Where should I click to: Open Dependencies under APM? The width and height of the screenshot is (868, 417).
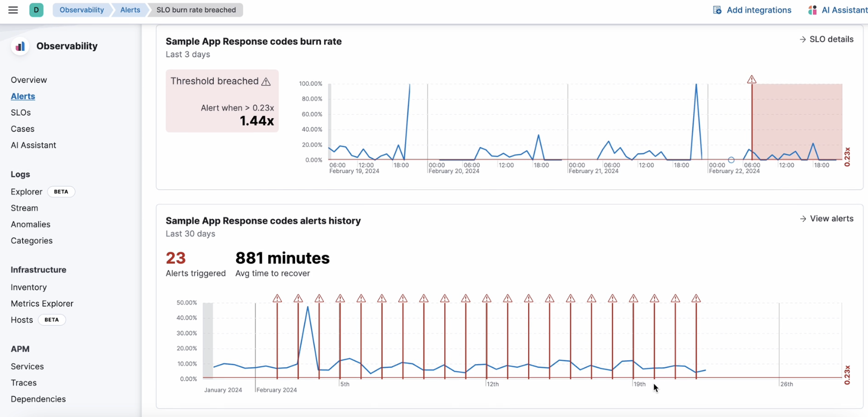38,399
